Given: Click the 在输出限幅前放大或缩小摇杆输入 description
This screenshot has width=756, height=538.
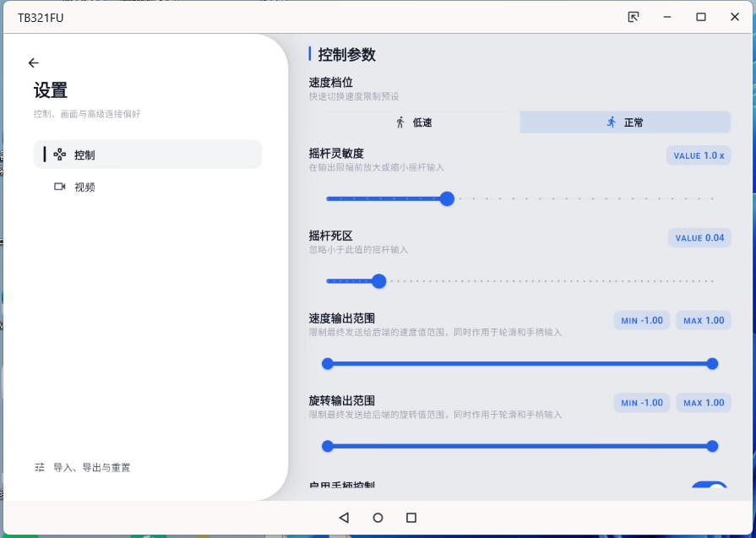Looking at the screenshot, I should tap(376, 168).
